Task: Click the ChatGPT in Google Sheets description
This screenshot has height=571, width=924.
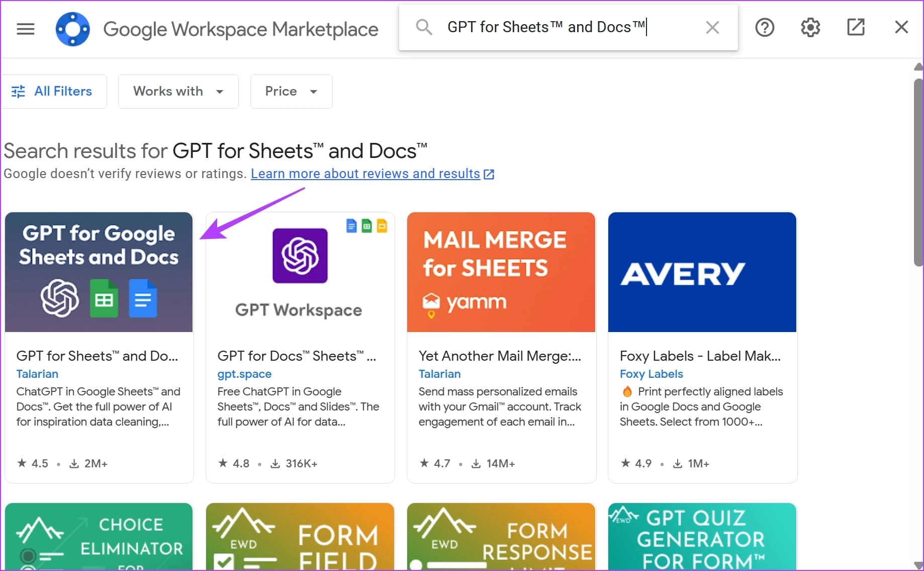Action: (98, 406)
